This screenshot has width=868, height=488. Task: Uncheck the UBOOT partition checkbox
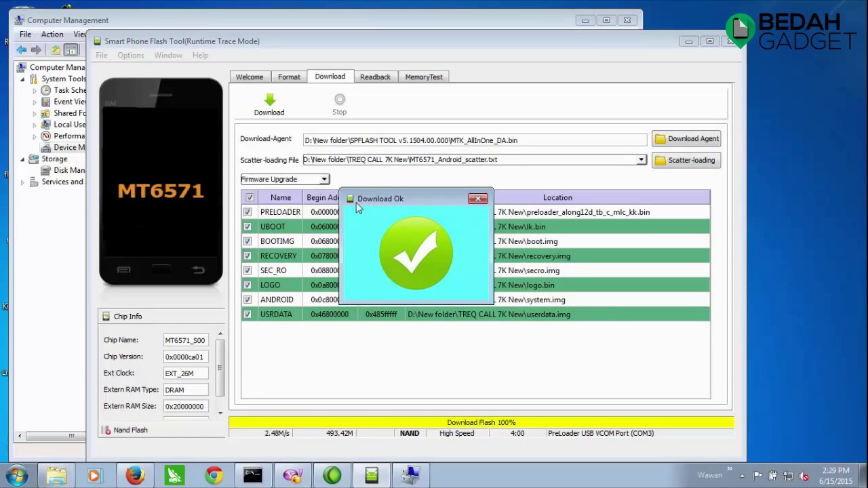(248, 226)
